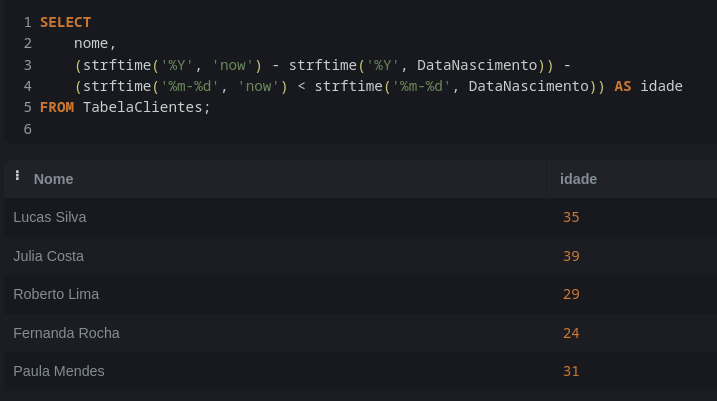Click the idade value 29
This screenshot has height=401, width=717.
(571, 294)
